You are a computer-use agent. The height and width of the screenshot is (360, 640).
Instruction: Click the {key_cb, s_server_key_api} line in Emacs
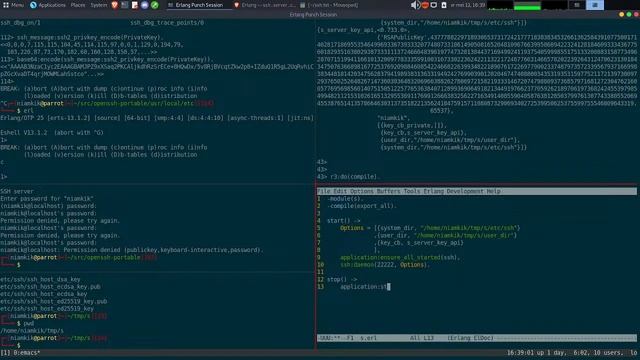(420, 243)
